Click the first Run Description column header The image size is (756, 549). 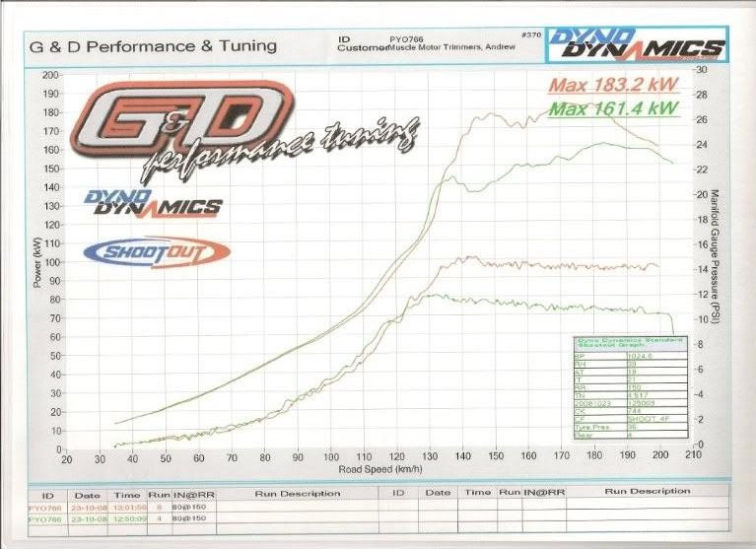298,493
